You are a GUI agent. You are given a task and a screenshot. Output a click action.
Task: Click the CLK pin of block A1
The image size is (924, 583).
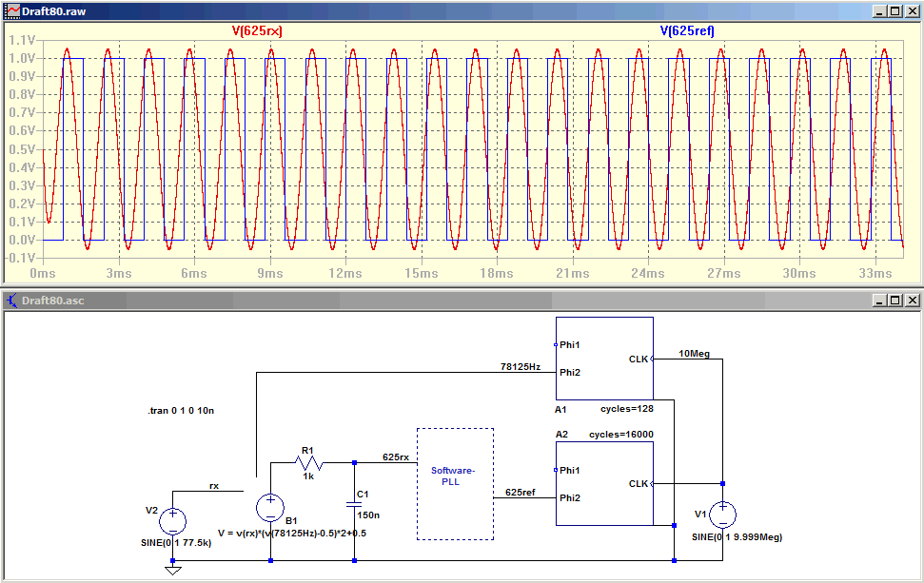639,359
